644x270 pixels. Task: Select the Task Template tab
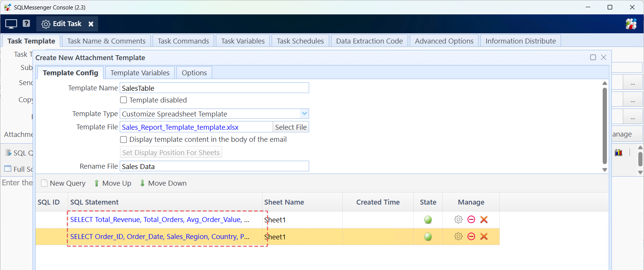tap(31, 41)
